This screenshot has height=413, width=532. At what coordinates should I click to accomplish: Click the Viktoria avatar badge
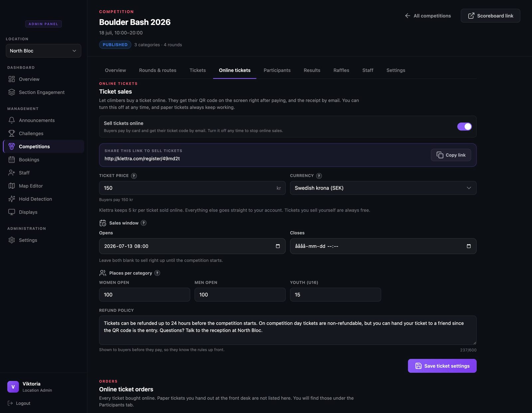(x=13, y=387)
